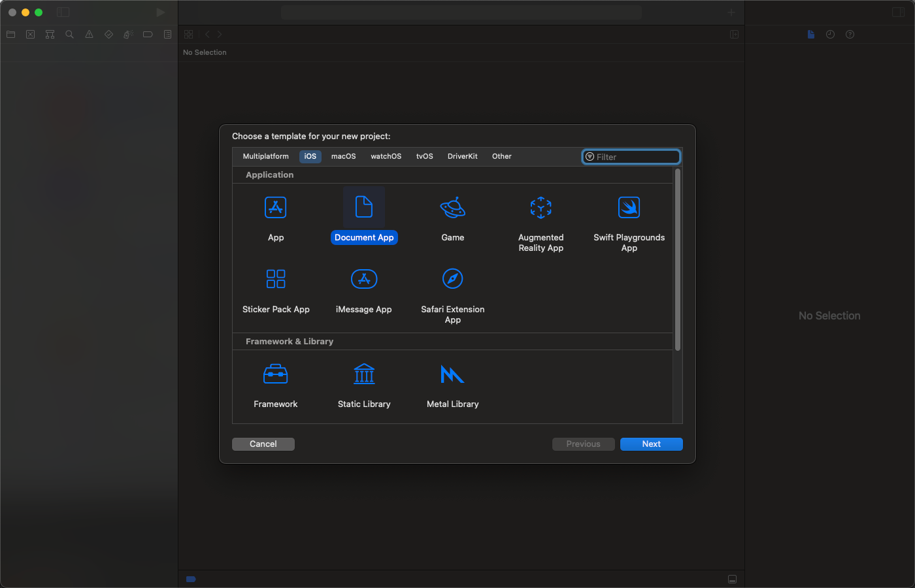This screenshot has width=915, height=588.
Task: Click the related items grid icon
Action: [188, 34]
